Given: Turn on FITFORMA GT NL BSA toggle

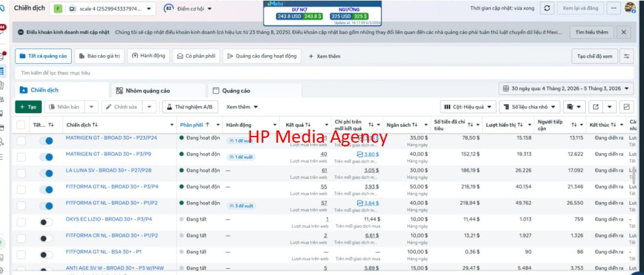Looking at the screenshot, I should tap(47, 255).
